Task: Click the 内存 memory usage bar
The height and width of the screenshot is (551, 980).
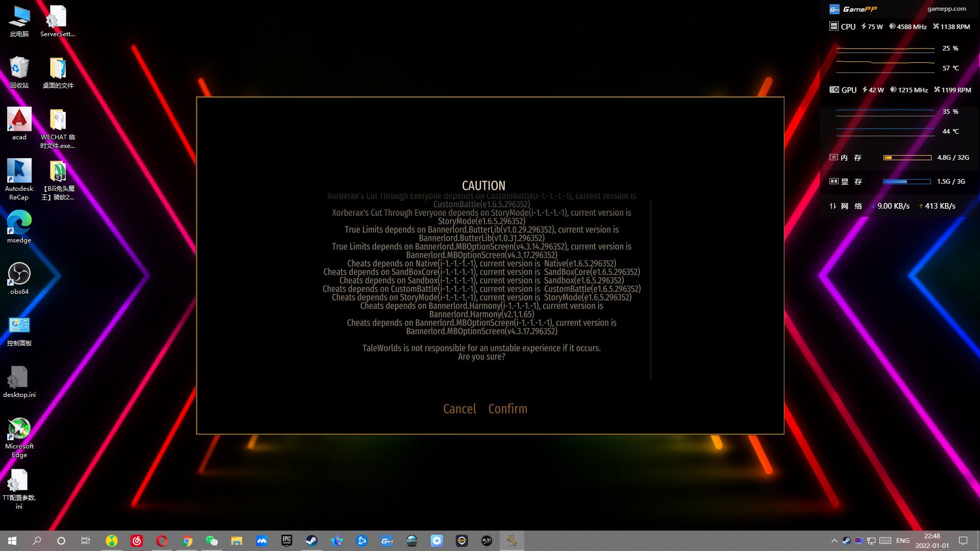Action: coord(907,158)
